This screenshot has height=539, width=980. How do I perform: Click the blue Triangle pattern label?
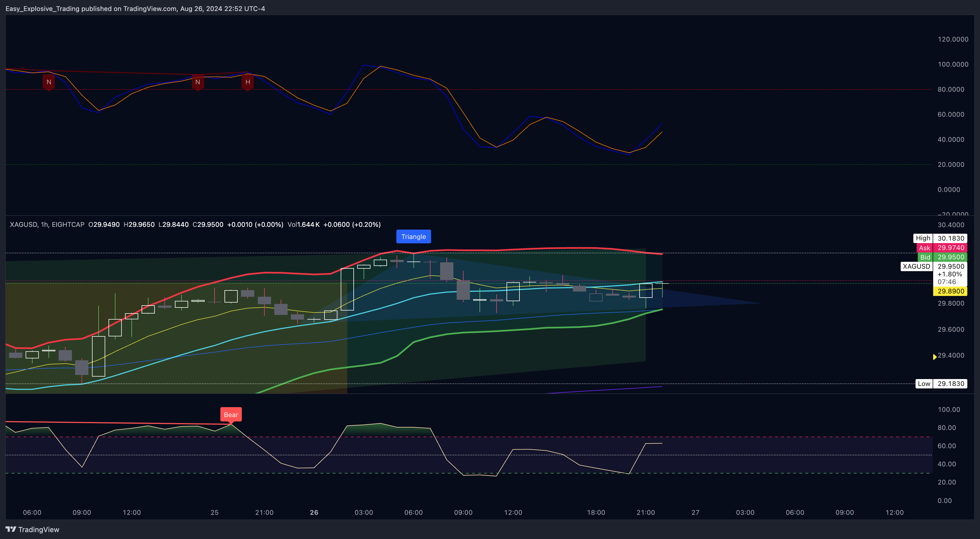pos(413,236)
